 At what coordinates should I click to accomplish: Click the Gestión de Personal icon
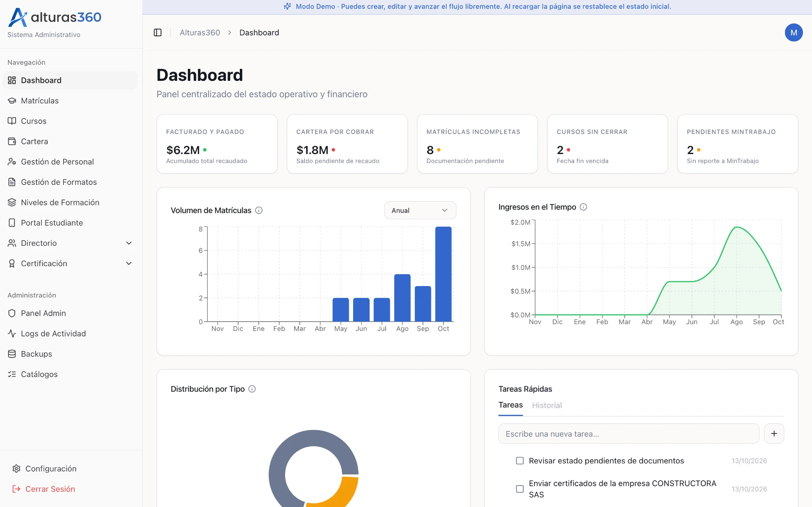coord(12,162)
